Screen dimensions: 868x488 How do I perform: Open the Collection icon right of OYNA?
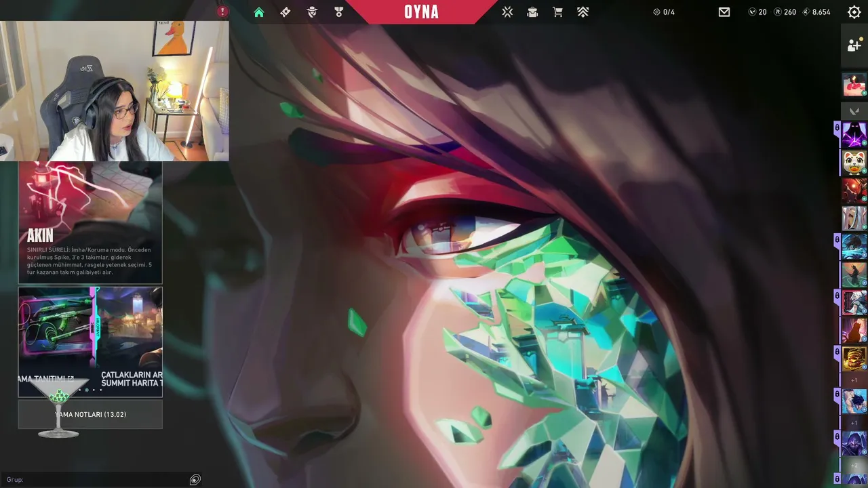coord(507,12)
